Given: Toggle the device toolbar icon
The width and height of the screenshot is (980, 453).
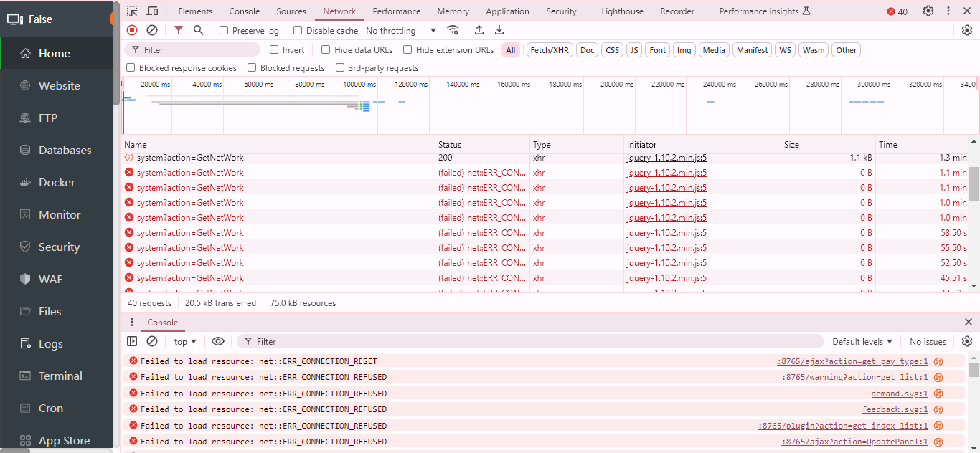Looking at the screenshot, I should [152, 11].
